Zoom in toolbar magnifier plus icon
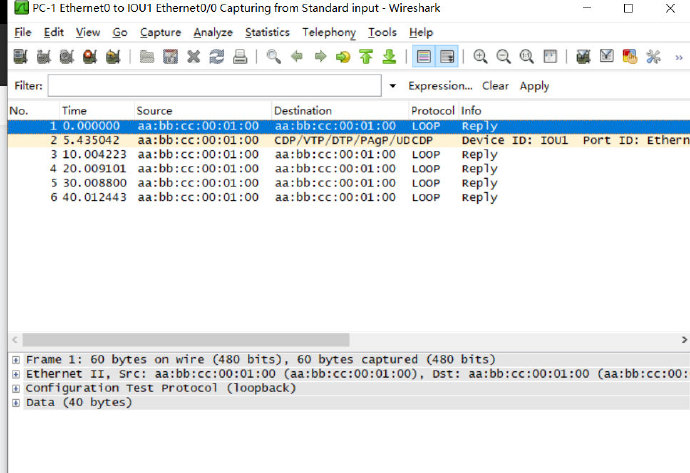 pyautogui.click(x=480, y=57)
